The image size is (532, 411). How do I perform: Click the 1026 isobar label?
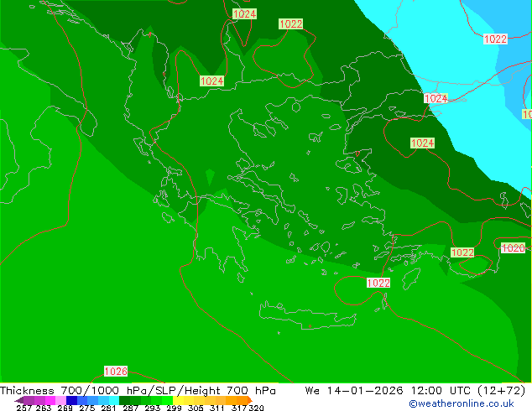tap(116, 372)
